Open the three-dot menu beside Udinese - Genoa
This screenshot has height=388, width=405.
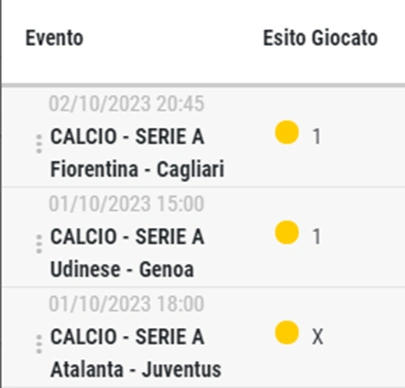(39, 244)
